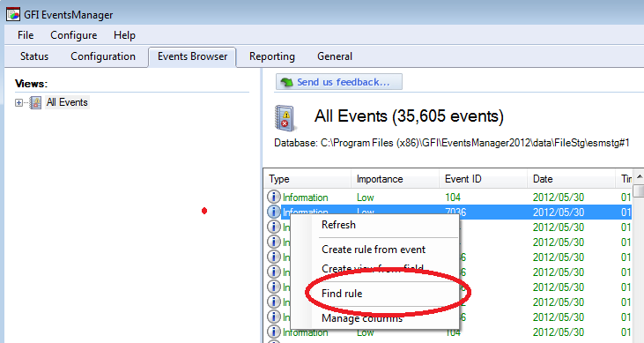Screen dimensions: 644x343
Task: Select All Events in the Views tree
Action: pos(67,102)
